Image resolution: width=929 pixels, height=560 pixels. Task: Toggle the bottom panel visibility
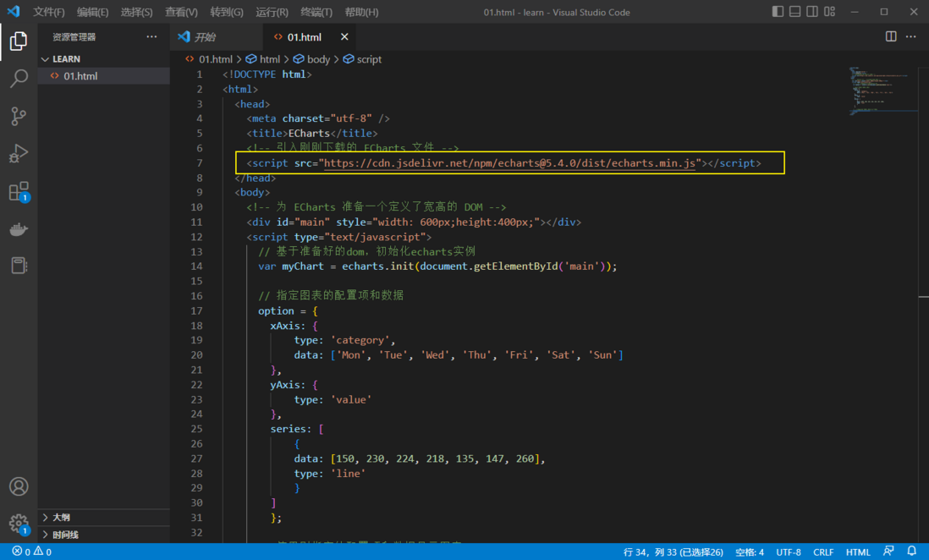click(x=795, y=12)
